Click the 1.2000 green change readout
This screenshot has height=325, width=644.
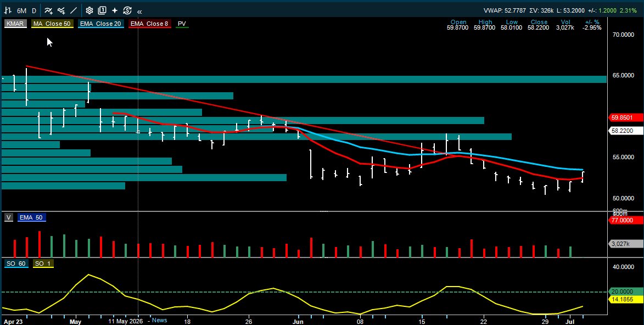pos(608,10)
